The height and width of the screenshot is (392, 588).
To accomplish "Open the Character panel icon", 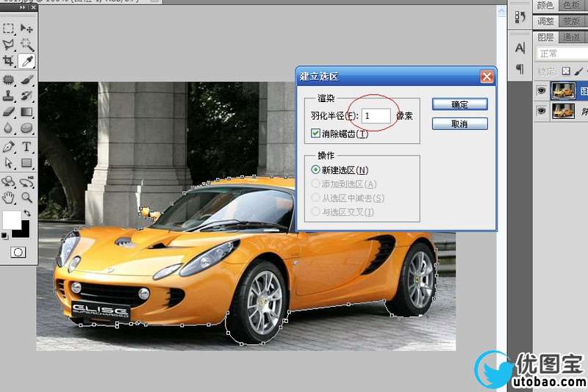I will tap(520, 48).
